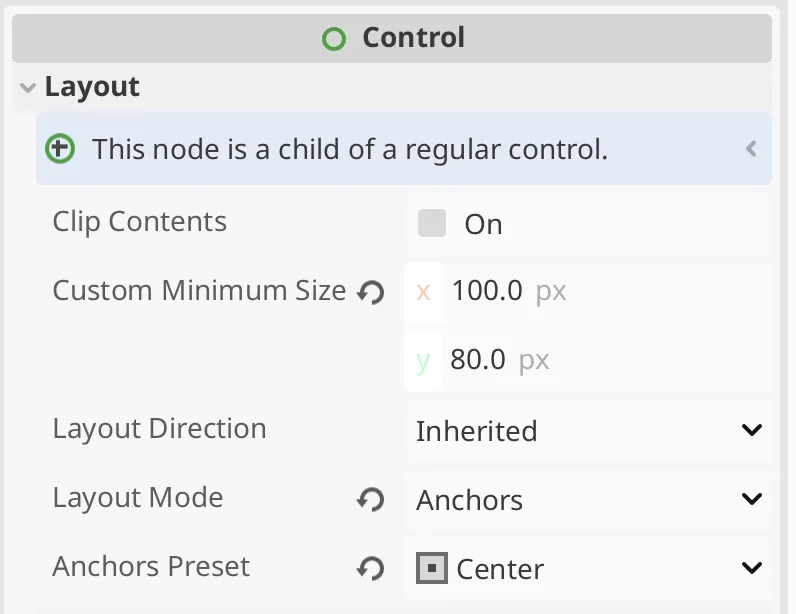Click the Center anchor preset icon

(432, 568)
